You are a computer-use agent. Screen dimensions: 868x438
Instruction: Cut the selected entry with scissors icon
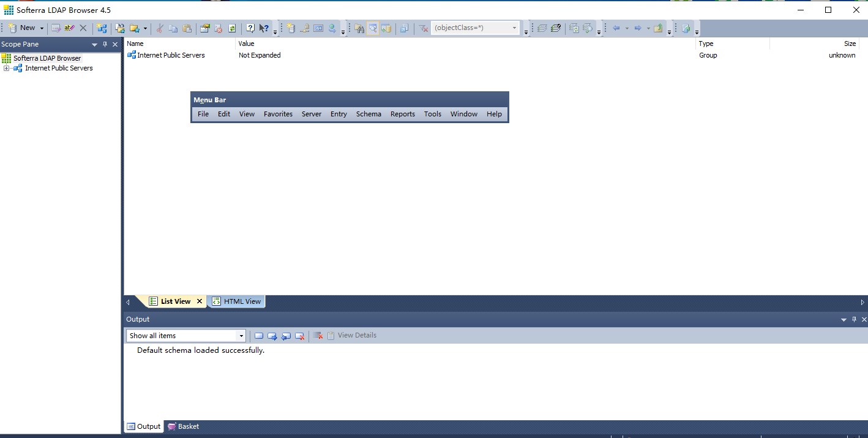(159, 28)
